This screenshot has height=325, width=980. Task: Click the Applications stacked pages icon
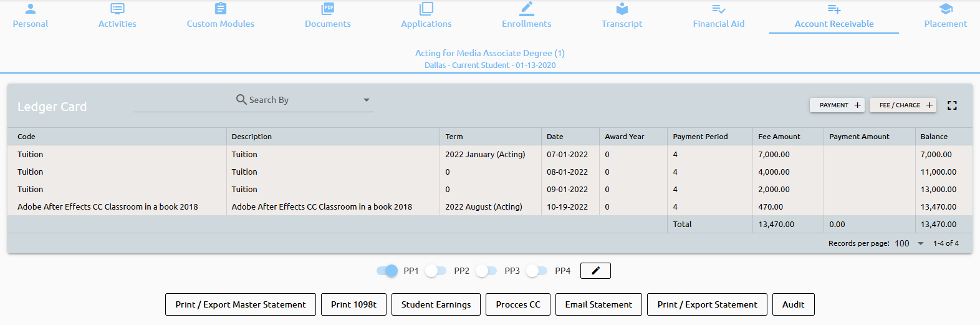(x=426, y=9)
